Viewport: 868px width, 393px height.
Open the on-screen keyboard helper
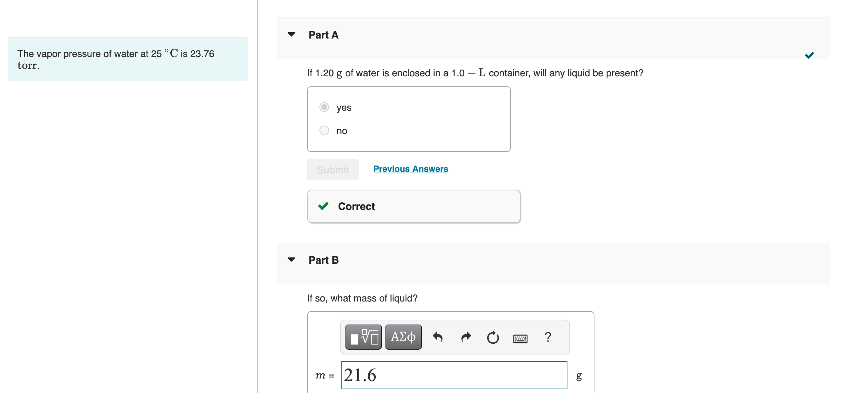pyautogui.click(x=520, y=338)
